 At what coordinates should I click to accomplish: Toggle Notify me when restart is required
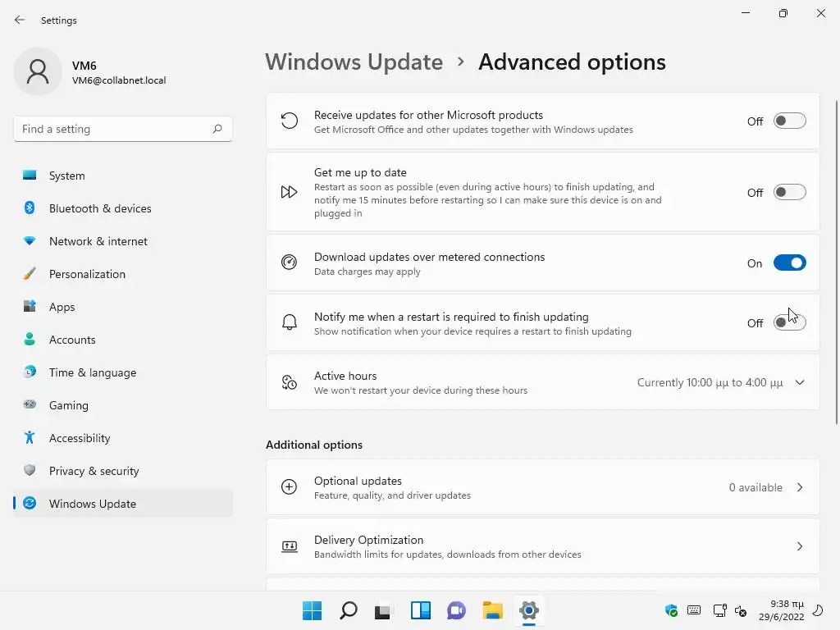click(x=790, y=322)
